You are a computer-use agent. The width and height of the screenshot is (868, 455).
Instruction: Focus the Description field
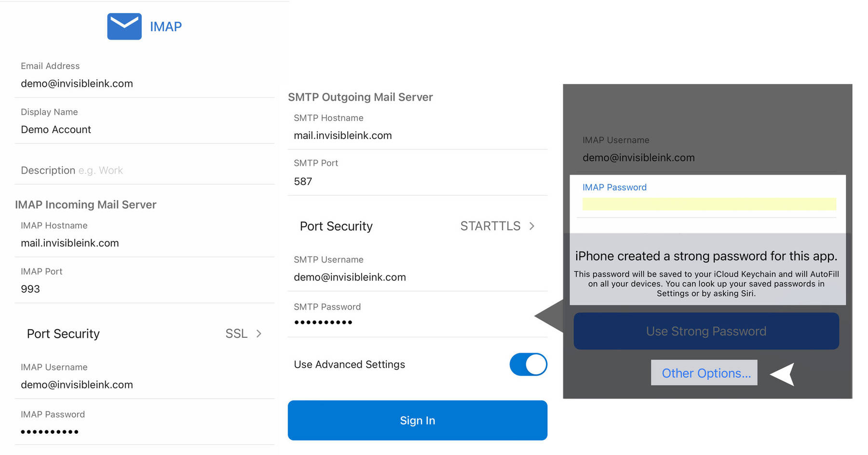pyautogui.click(x=145, y=170)
